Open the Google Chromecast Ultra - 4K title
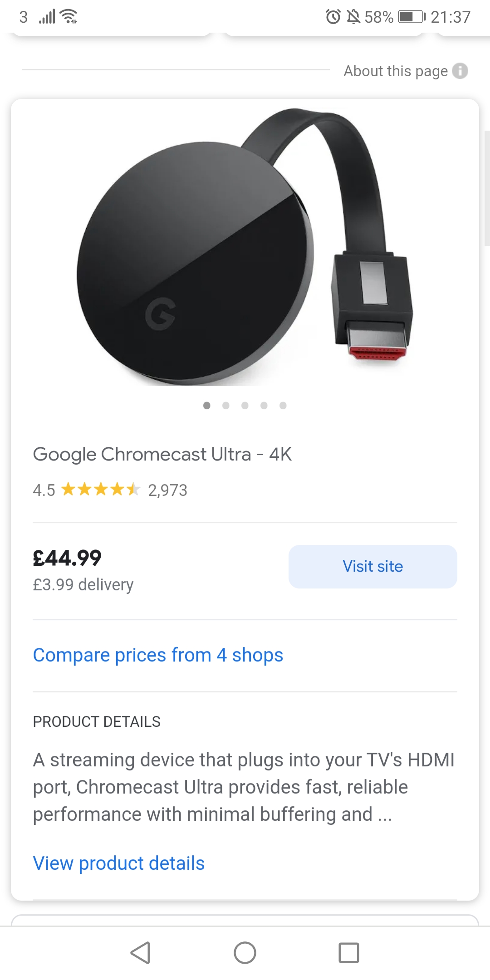Image resolution: width=490 pixels, height=980 pixels. coord(162,454)
